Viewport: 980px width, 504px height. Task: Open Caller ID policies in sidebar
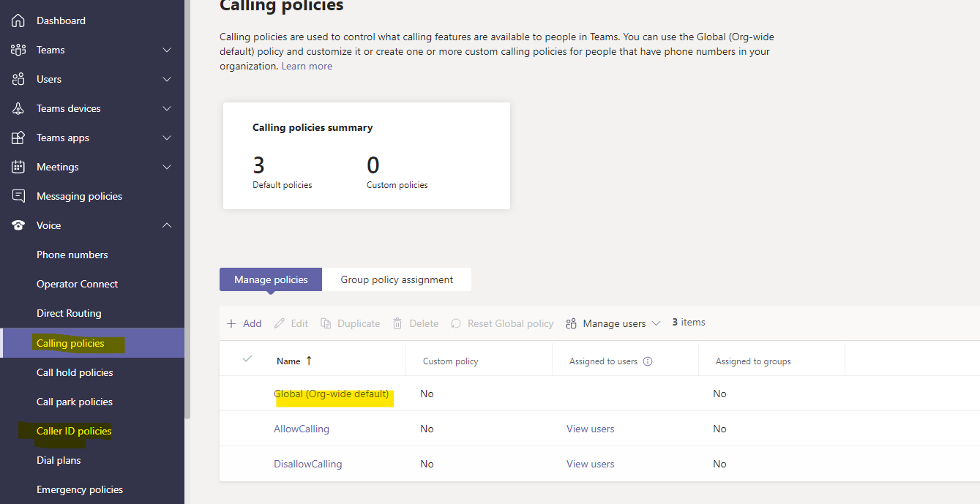click(x=74, y=431)
